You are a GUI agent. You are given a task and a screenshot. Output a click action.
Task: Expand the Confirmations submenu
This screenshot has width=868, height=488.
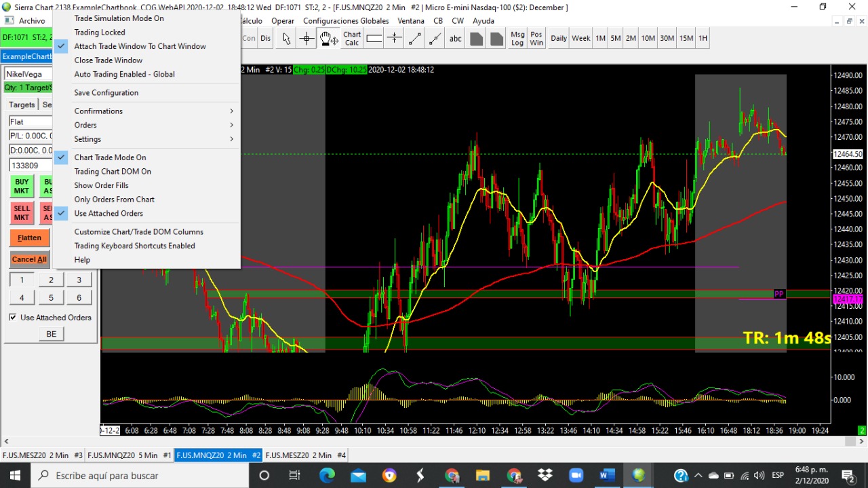tap(98, 111)
